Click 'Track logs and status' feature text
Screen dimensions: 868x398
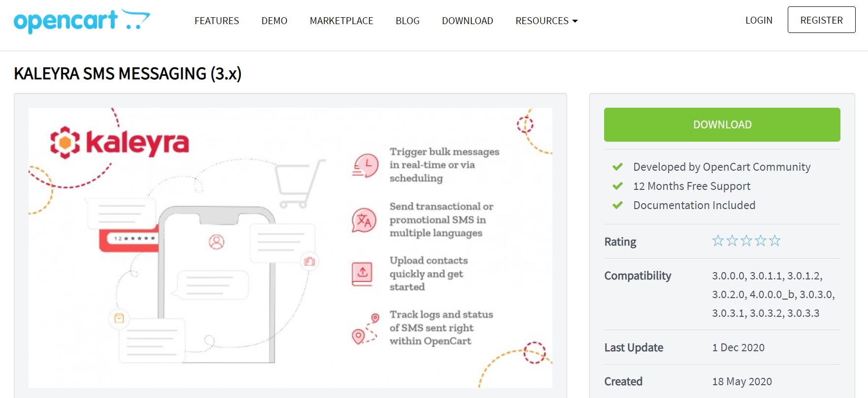tap(441, 328)
